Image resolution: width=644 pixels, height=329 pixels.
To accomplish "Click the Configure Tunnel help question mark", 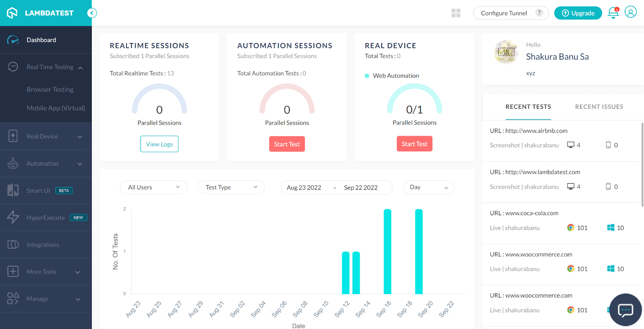I will coord(539,13).
